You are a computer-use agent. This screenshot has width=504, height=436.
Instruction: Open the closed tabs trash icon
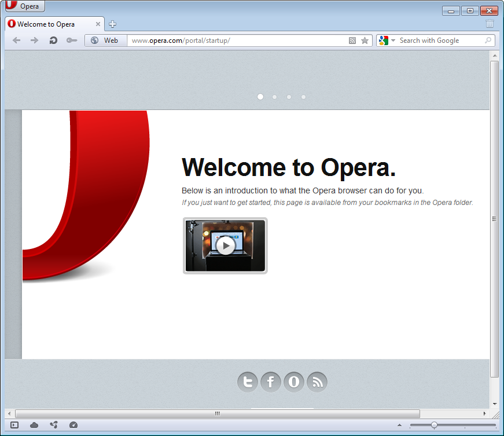[x=490, y=24]
